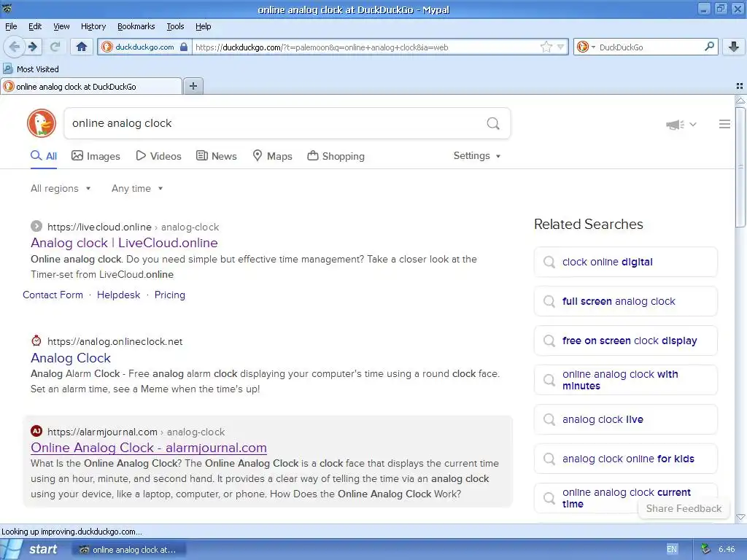Open the Downloads arrow button
The height and width of the screenshot is (560, 747).
[x=734, y=47]
